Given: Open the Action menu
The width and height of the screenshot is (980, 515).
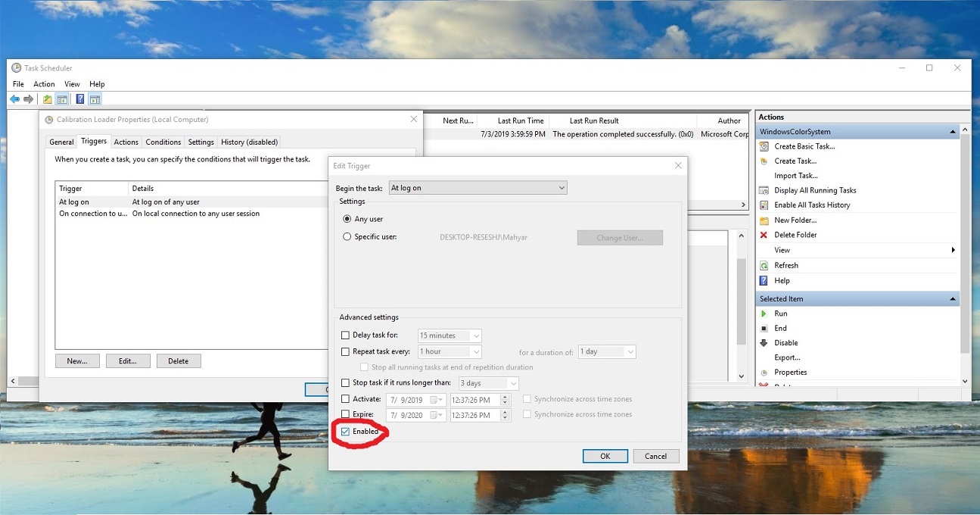Looking at the screenshot, I should click(44, 84).
